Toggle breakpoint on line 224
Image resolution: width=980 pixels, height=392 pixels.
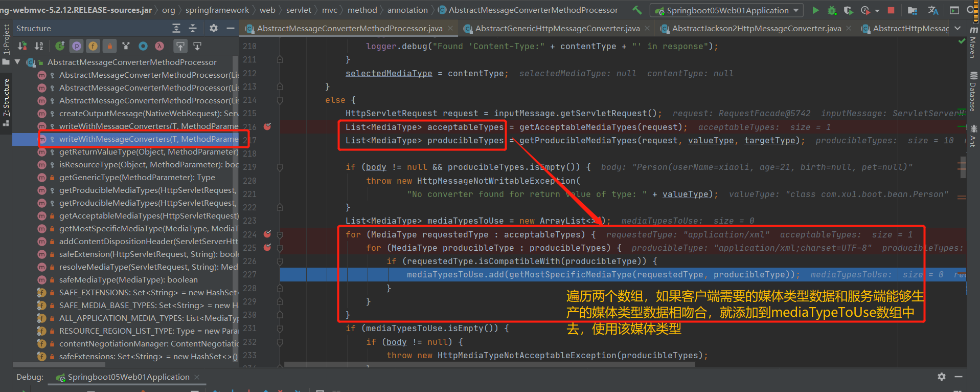click(267, 234)
